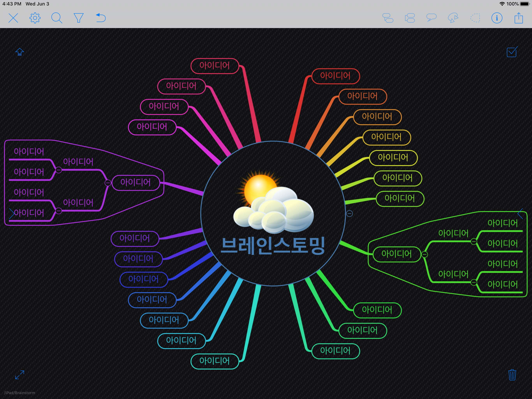Image resolution: width=532 pixels, height=399 pixels.
Task: Toggle the dashed boundary tool
Action: pyautogui.click(x=475, y=18)
